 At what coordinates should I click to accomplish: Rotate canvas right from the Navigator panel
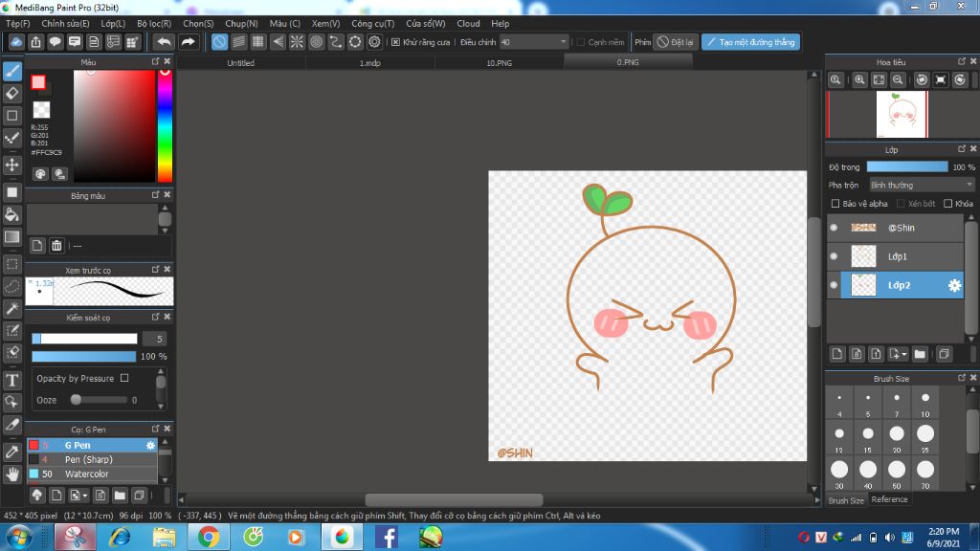pos(960,80)
